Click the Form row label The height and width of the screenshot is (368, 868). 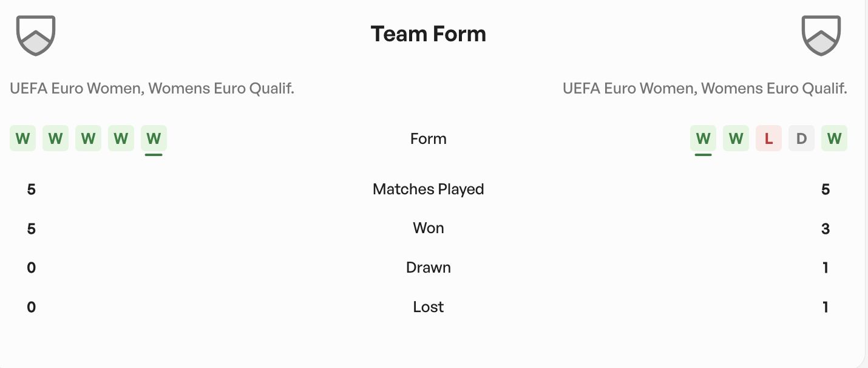(428, 139)
